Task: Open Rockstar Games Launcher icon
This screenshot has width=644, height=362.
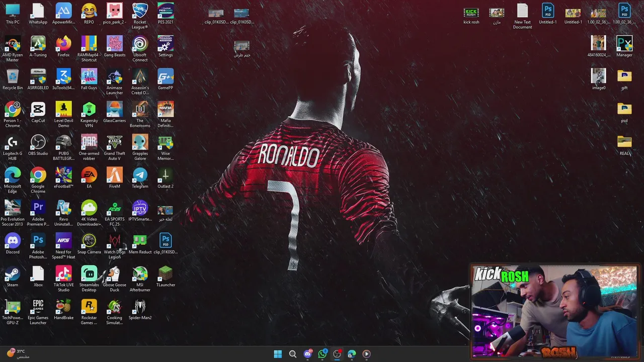Action: (89, 312)
